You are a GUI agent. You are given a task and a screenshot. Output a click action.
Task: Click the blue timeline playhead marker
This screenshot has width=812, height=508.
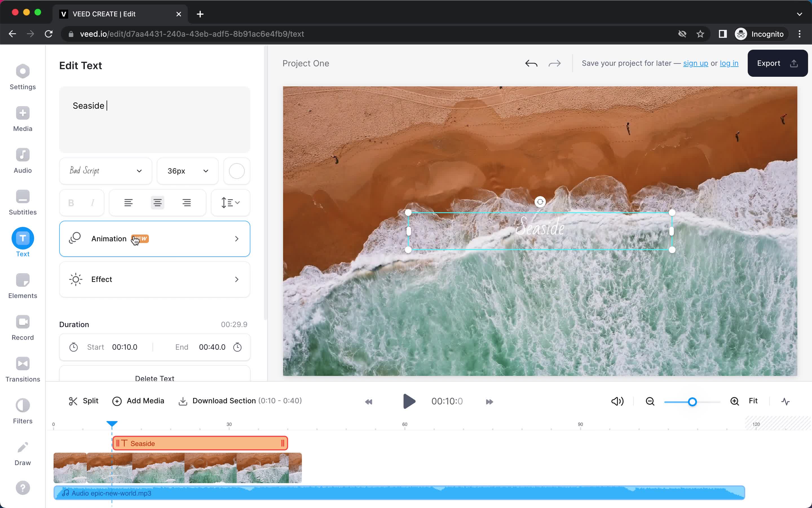(112, 424)
